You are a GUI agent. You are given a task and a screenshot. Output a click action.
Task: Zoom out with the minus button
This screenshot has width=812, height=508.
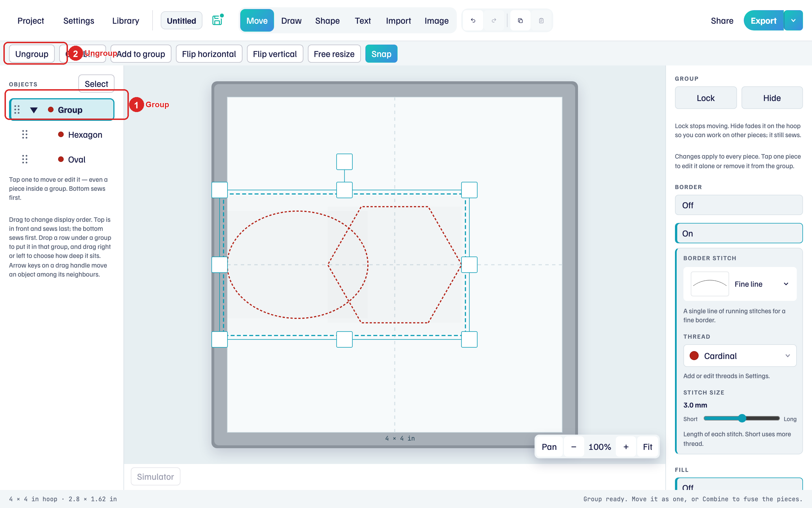(x=573, y=447)
